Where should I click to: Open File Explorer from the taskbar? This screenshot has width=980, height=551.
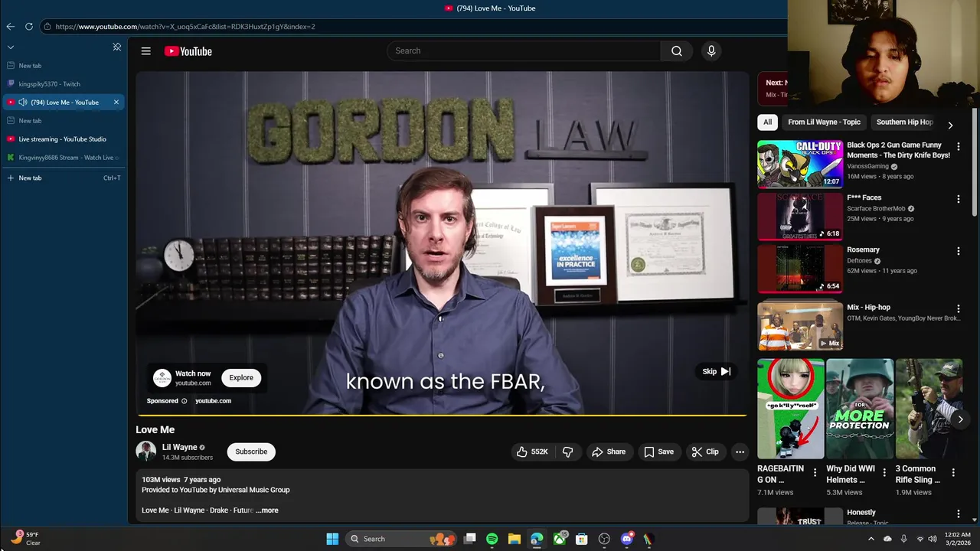pyautogui.click(x=514, y=539)
